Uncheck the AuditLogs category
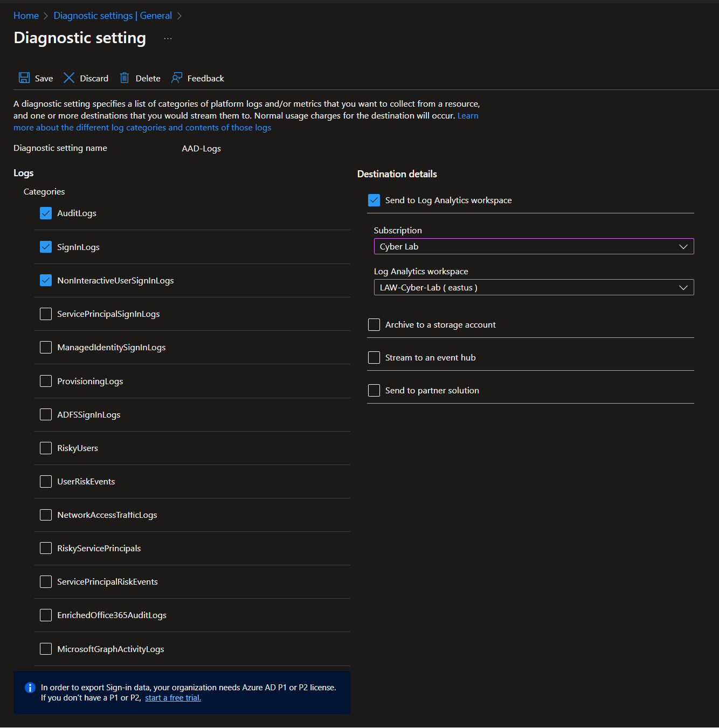719x728 pixels. (x=46, y=213)
